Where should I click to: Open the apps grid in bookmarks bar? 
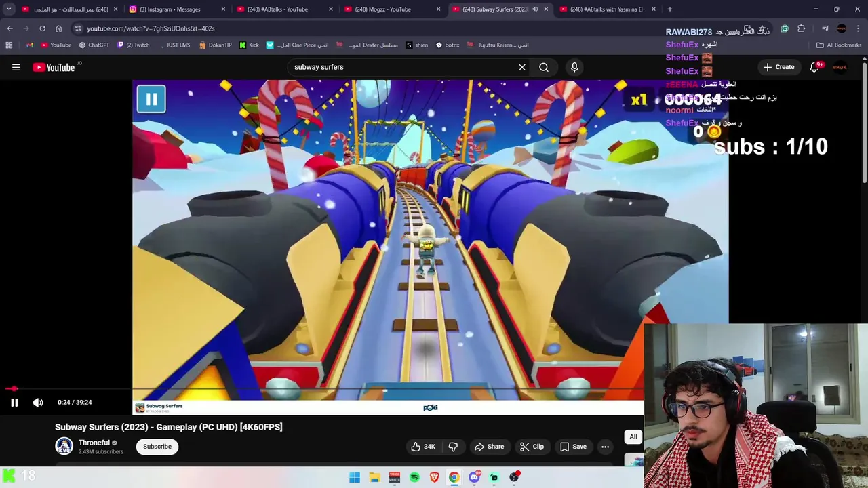pos(9,45)
